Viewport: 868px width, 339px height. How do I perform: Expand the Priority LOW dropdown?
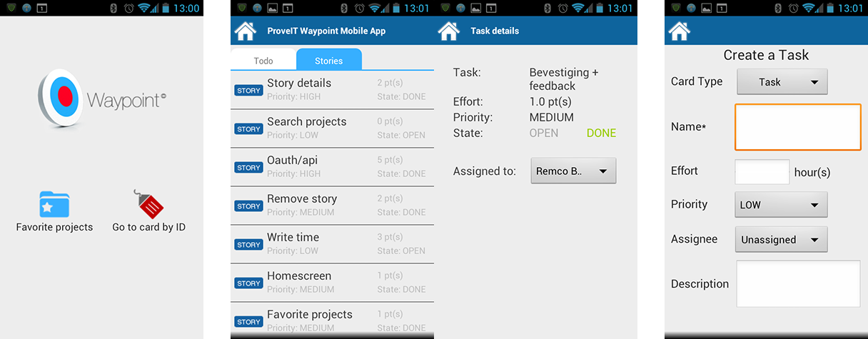(780, 205)
